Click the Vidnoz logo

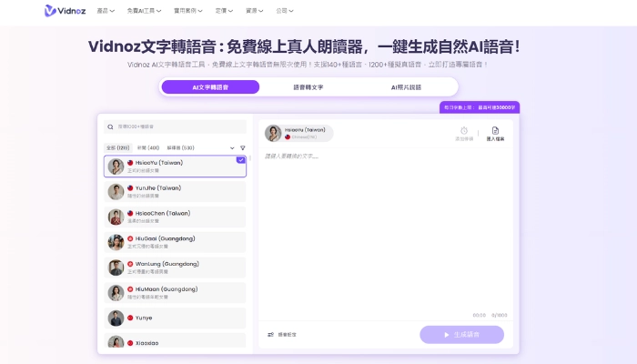66,11
